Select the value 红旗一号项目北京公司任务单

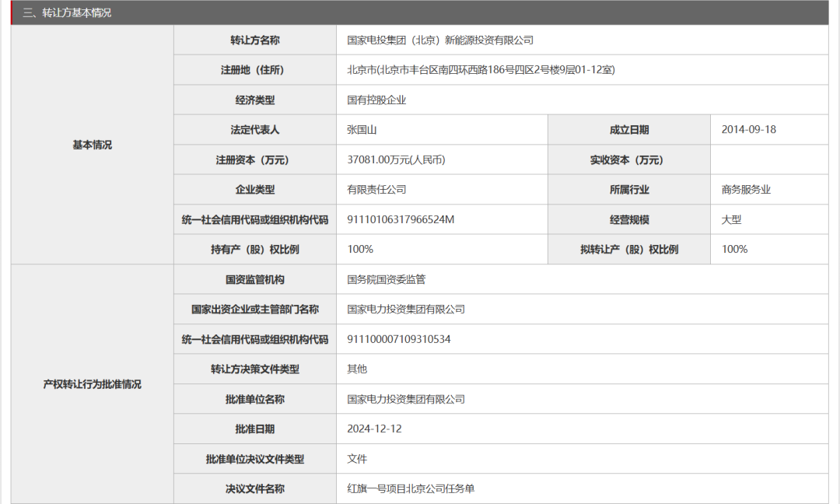[x=411, y=489]
